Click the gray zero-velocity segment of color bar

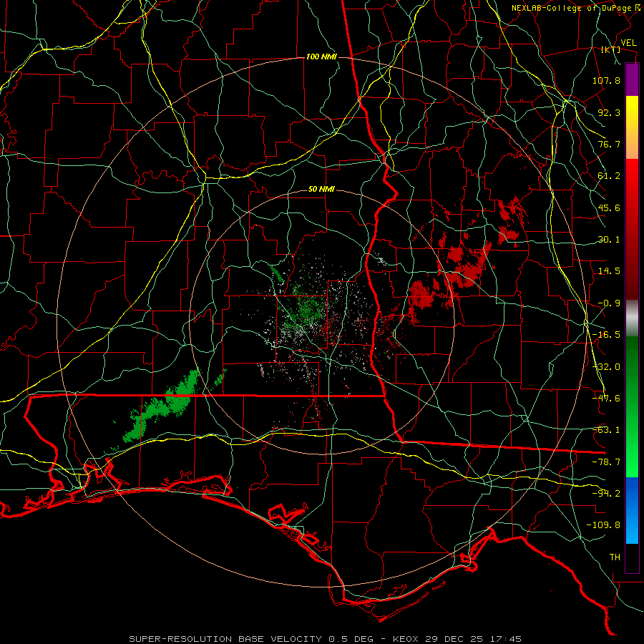pyautogui.click(x=632, y=318)
